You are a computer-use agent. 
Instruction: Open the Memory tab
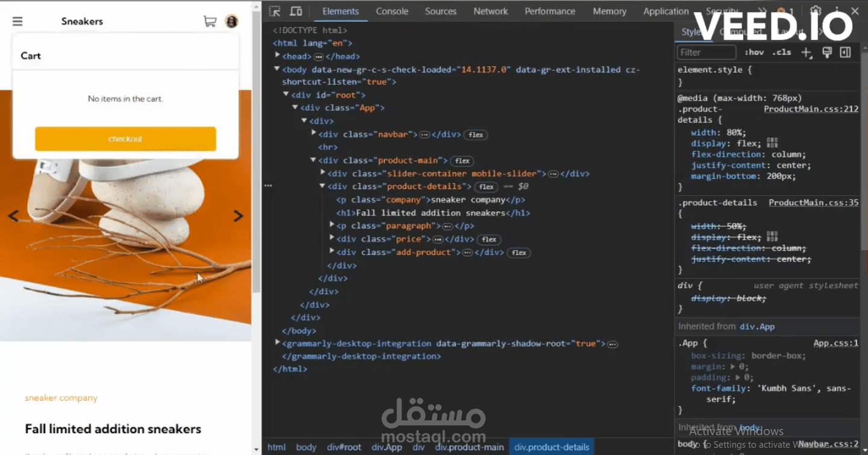(x=609, y=11)
